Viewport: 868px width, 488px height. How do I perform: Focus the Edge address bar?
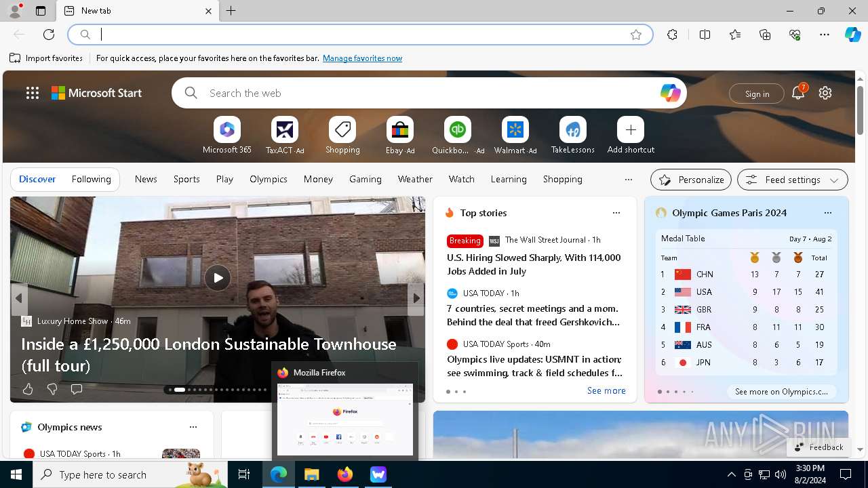pyautogui.click(x=360, y=35)
